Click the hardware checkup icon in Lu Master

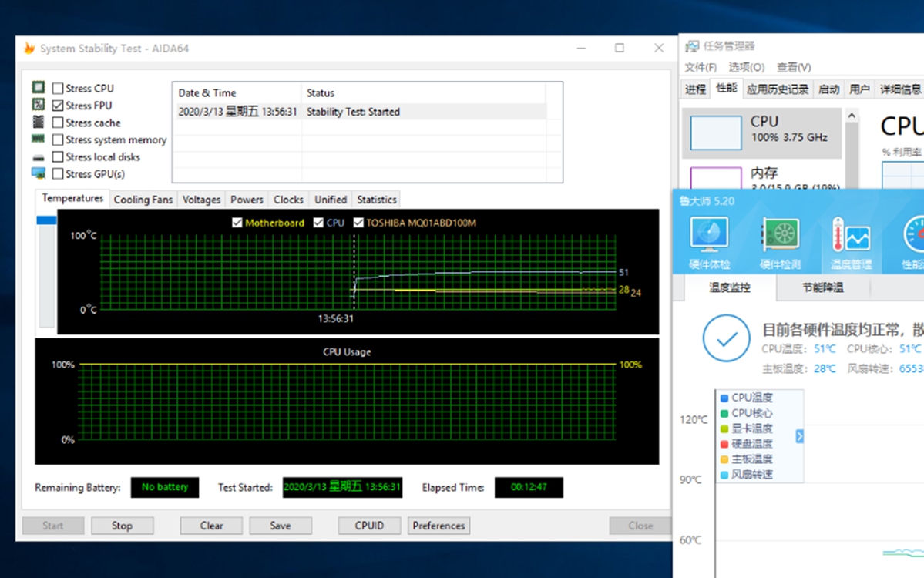709,235
